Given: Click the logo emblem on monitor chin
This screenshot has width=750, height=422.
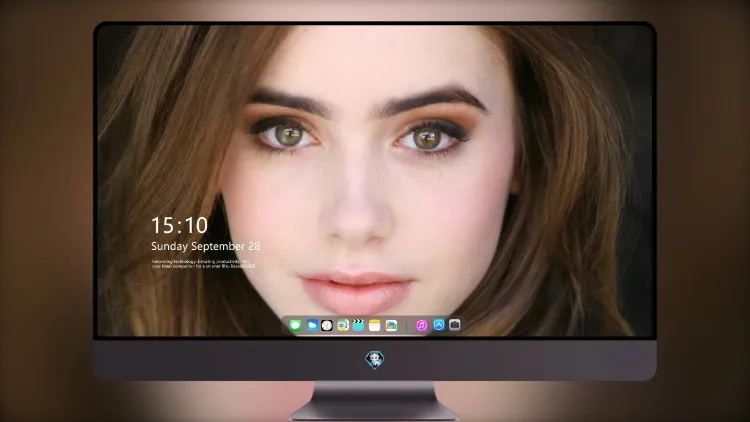Looking at the screenshot, I should (375, 360).
